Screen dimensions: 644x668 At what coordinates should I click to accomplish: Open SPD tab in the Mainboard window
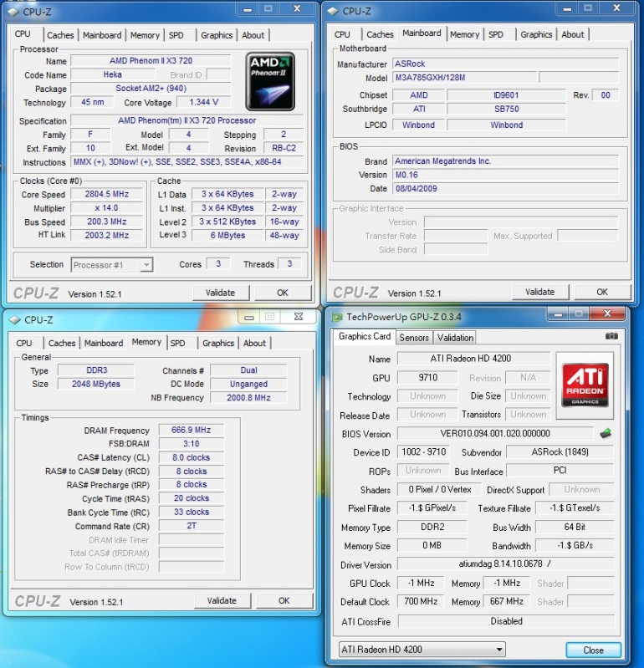tap(496, 34)
